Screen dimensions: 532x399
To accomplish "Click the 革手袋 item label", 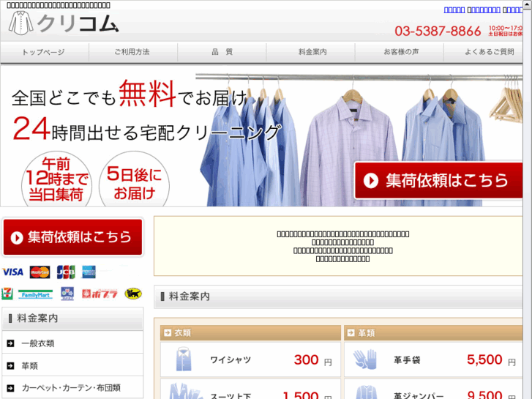I will (407, 360).
